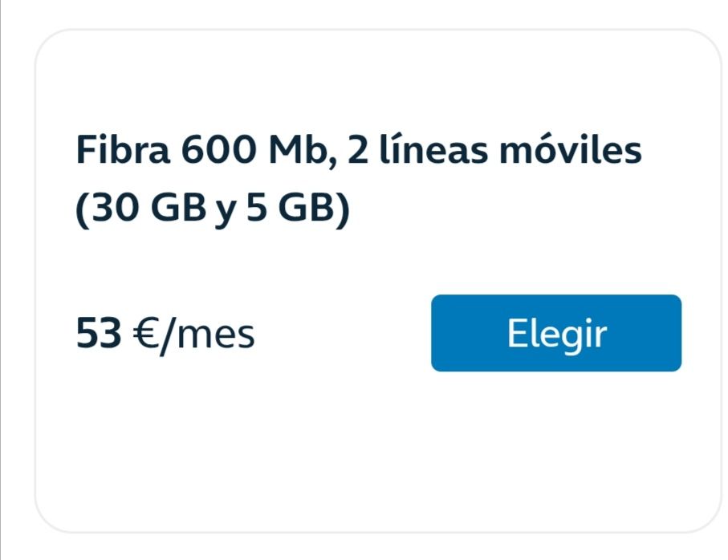The height and width of the screenshot is (560, 728).
Task: Click the word "líneas" in the title
Action: pos(433,152)
